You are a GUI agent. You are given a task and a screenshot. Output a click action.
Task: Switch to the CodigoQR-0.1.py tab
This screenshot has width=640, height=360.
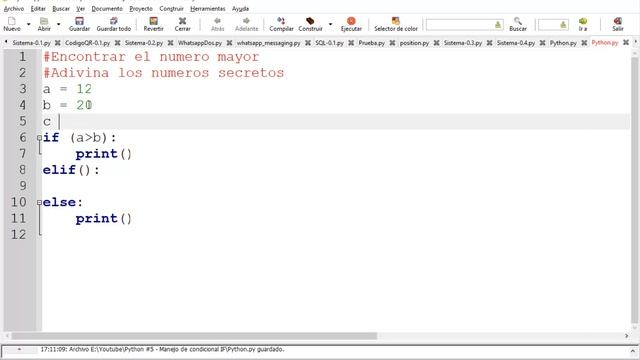pyautogui.click(x=88, y=43)
